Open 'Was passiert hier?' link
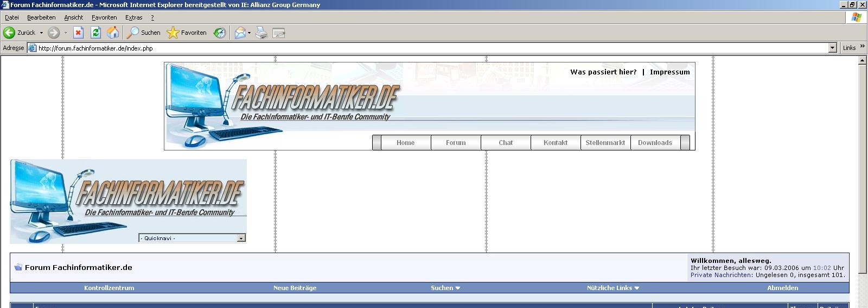Viewport: 868px width, 308px height. coord(603,72)
